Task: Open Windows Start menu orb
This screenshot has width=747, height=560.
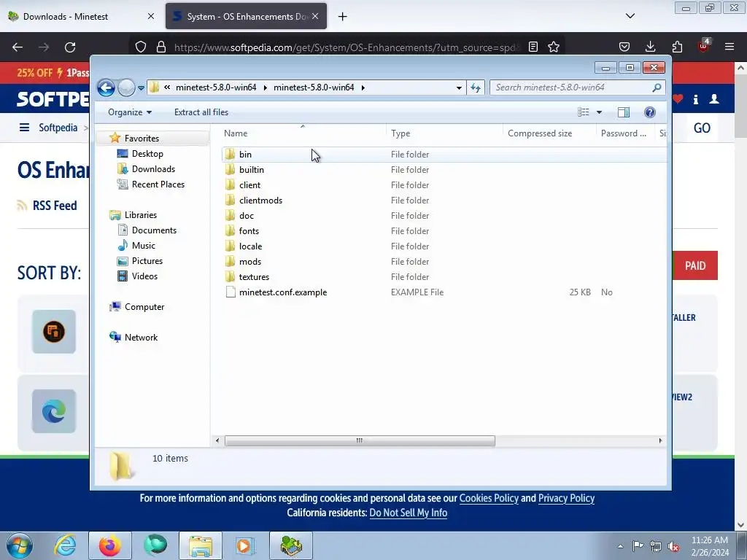Action: tap(19, 545)
